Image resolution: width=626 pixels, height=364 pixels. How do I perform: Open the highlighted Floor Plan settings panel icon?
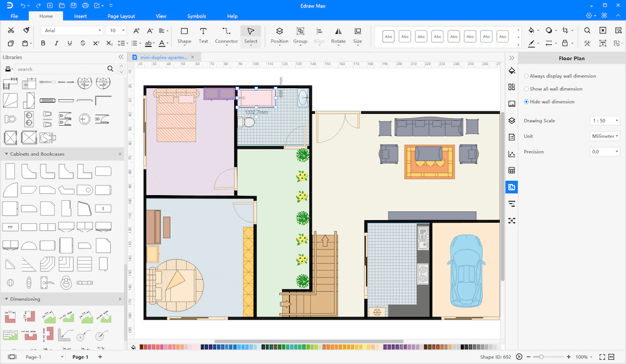511,186
